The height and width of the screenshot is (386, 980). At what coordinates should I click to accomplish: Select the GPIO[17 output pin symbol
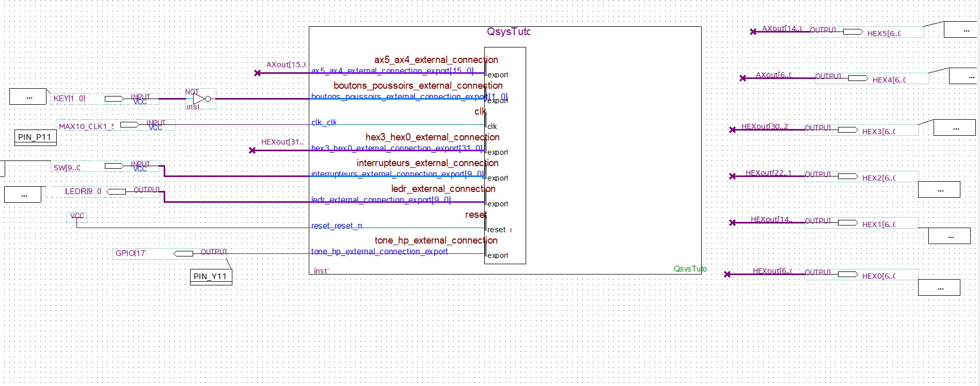coord(183,253)
